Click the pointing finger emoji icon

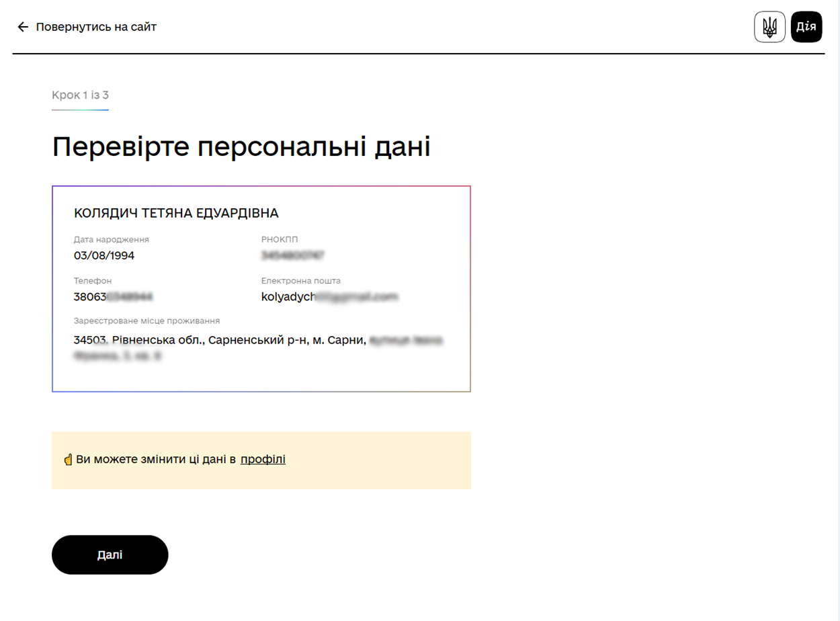pos(68,460)
